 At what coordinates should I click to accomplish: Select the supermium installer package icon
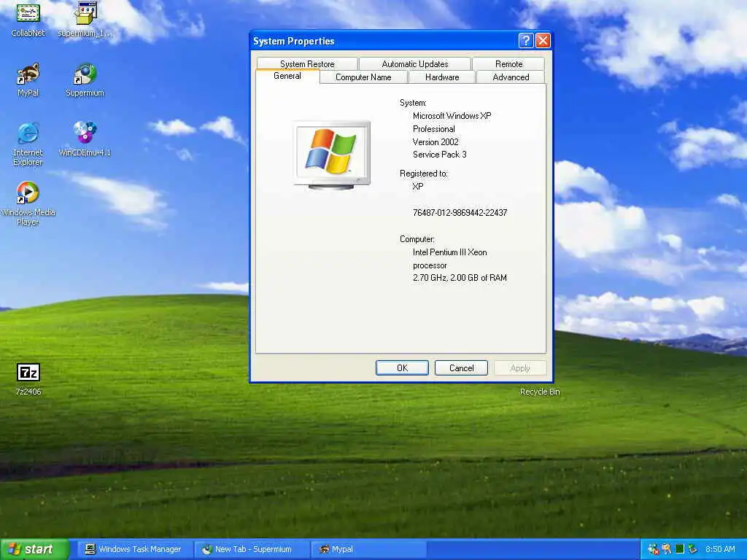(x=85, y=19)
